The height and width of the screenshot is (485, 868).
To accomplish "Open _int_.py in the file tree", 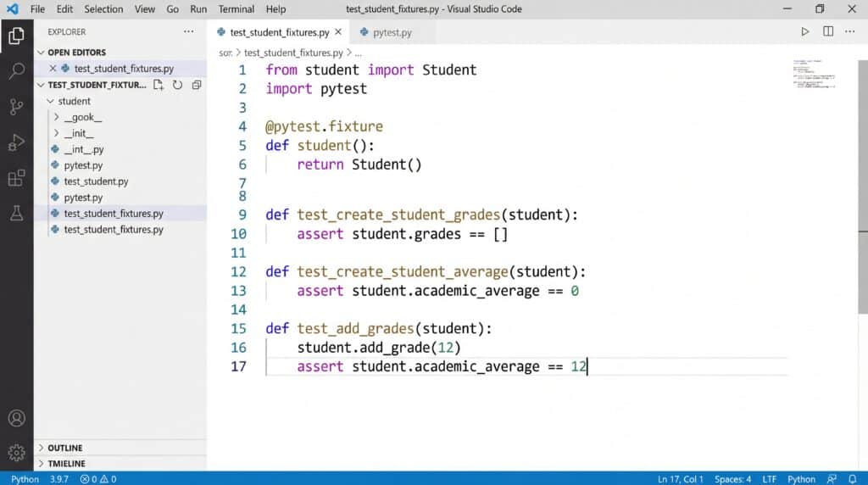I will (84, 149).
